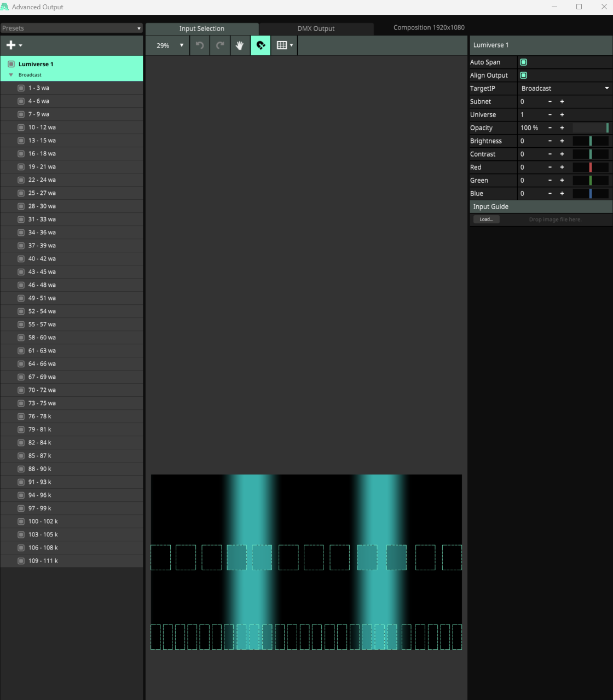
Task: Click fixture icon beside 13 - 15 wa
Action: pyautogui.click(x=21, y=141)
